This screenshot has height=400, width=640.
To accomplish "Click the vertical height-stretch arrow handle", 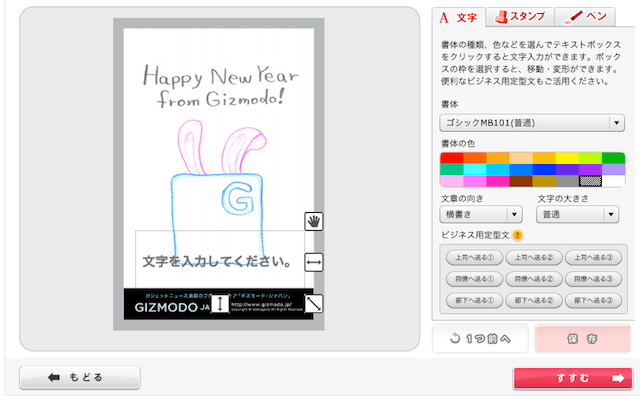I will tap(220, 304).
